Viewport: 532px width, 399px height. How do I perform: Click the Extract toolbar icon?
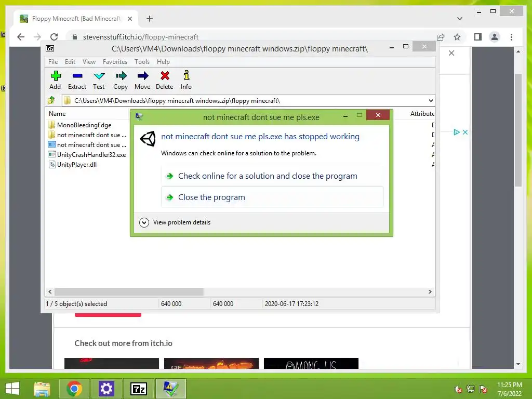77,80
